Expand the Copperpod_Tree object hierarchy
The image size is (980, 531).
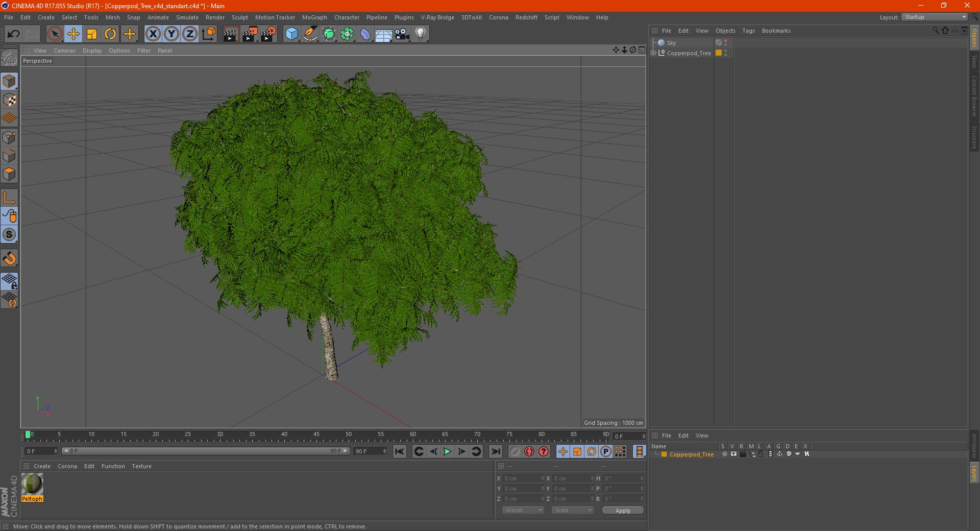[653, 53]
